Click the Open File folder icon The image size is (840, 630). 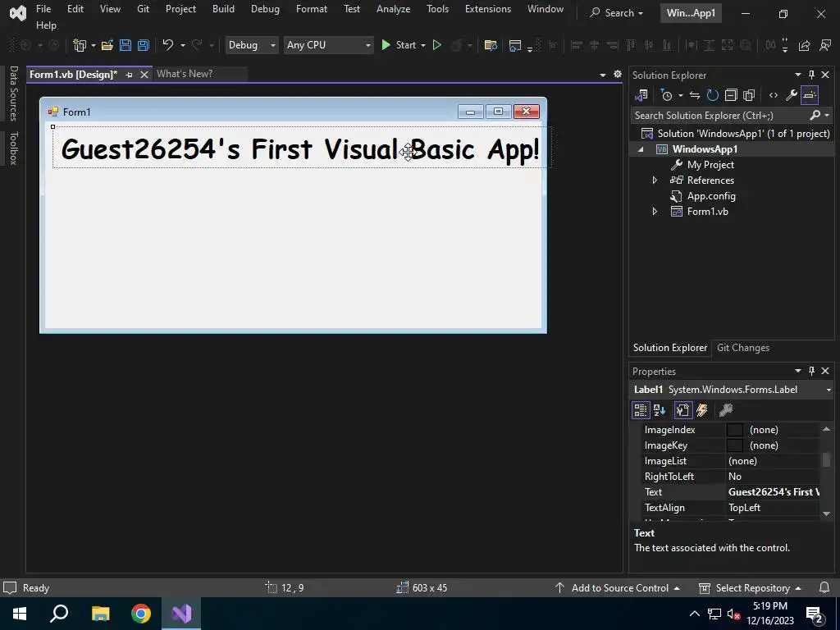(107, 45)
